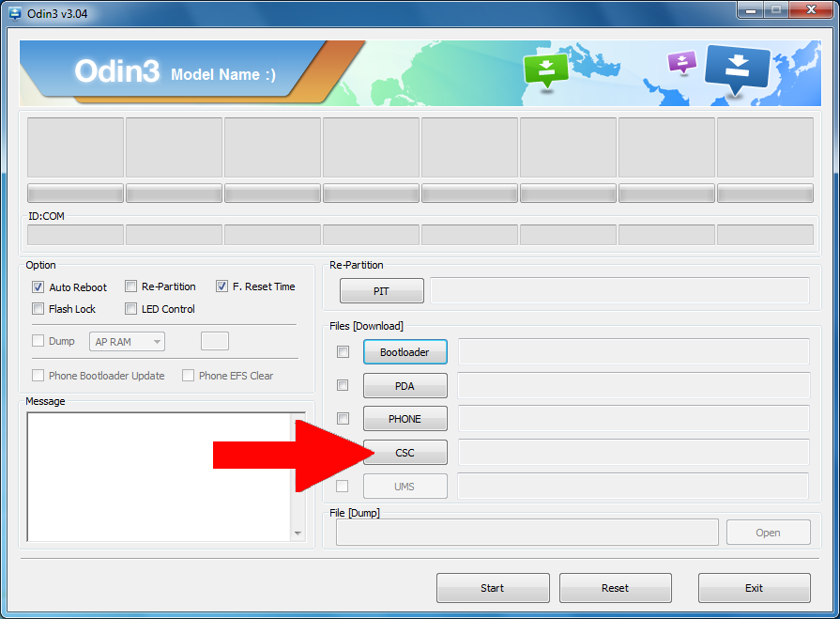Click the PIT button
Image resolution: width=840 pixels, height=619 pixels.
tap(381, 291)
